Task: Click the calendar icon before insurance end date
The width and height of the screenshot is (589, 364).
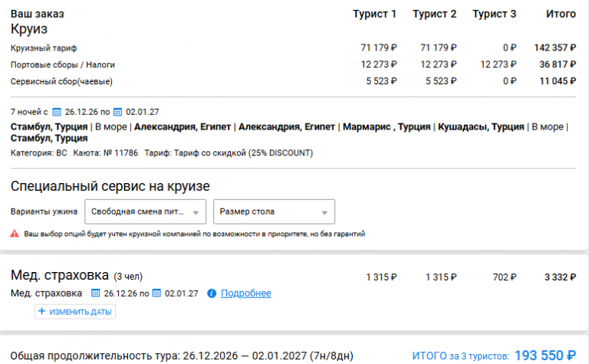Action: point(156,293)
